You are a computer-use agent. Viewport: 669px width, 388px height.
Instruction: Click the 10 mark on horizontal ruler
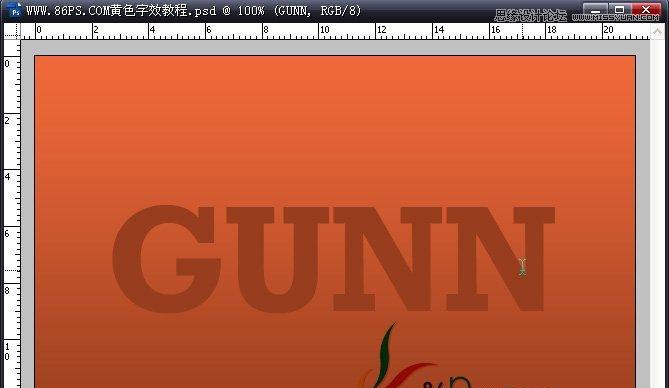coord(324,30)
